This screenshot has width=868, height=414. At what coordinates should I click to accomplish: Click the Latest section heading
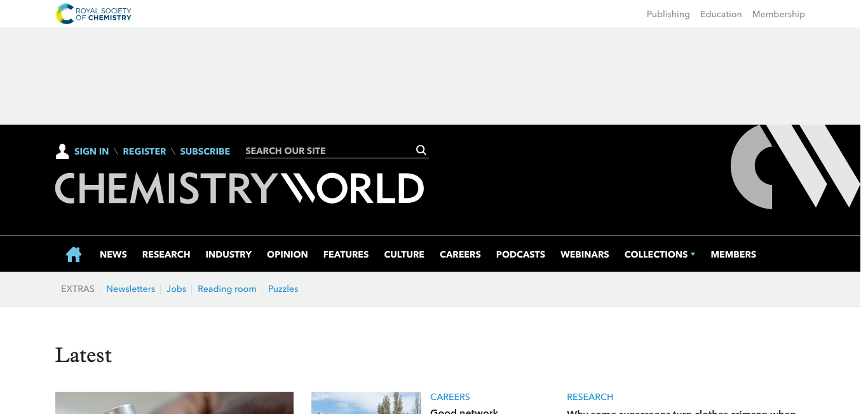[83, 355]
